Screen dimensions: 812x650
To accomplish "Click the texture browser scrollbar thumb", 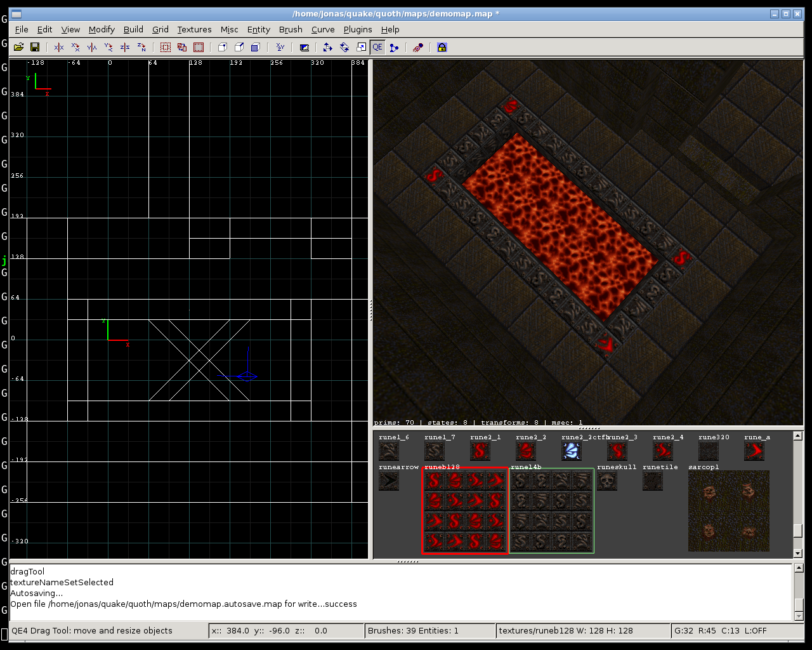I will click(798, 531).
